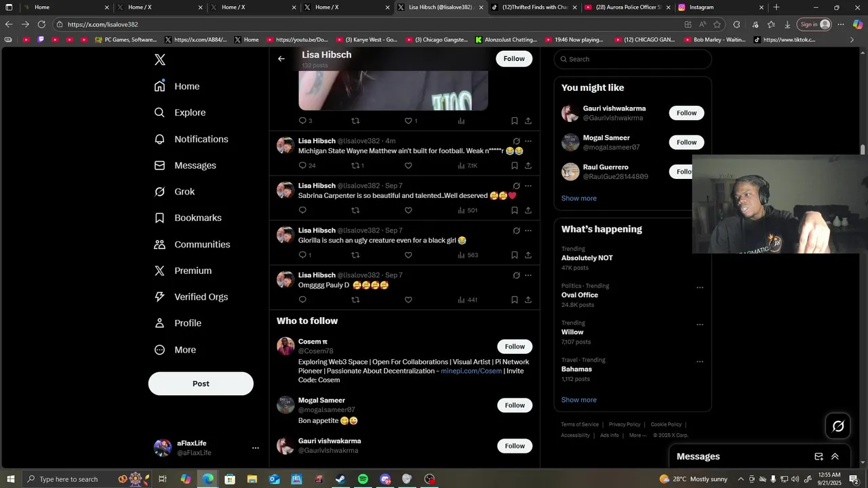Screen dimensions: 868x488
Task: Open Verified Orgs in the sidebar
Action: [191, 297]
